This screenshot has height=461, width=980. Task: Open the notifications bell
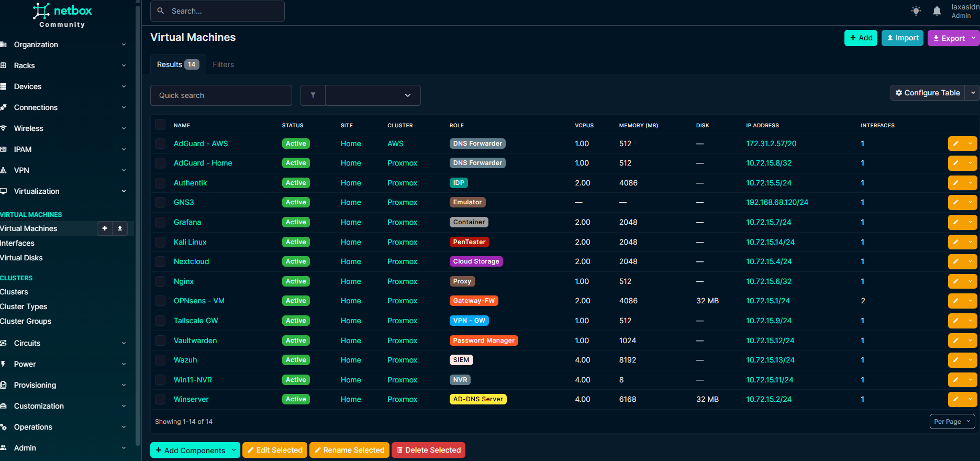pyautogui.click(x=937, y=11)
